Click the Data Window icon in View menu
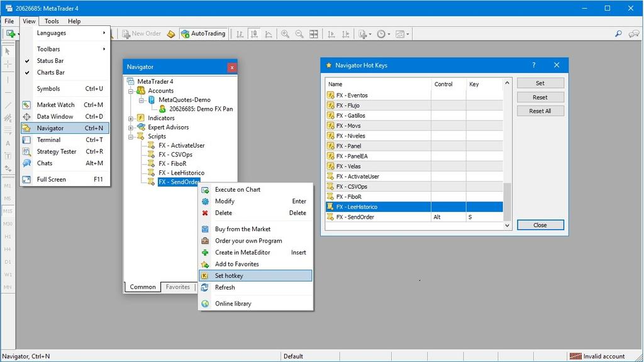 pos(26,116)
